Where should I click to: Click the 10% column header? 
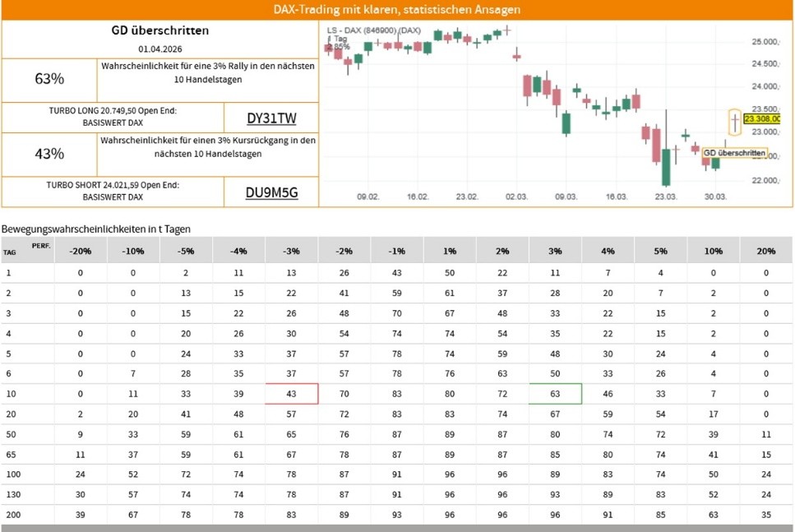pyautogui.click(x=713, y=250)
